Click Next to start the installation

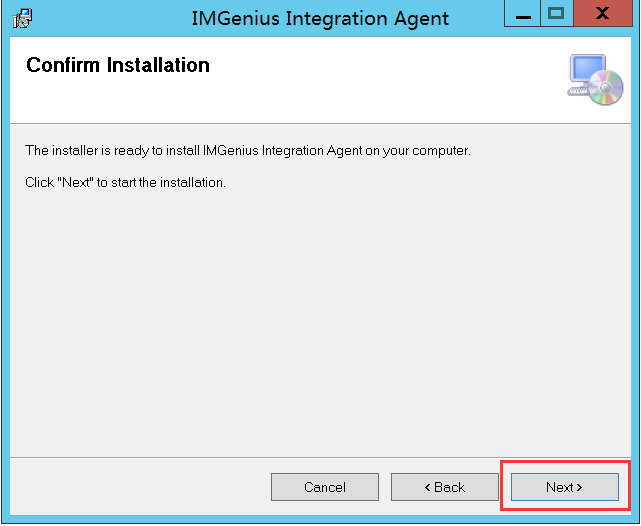tap(564, 487)
